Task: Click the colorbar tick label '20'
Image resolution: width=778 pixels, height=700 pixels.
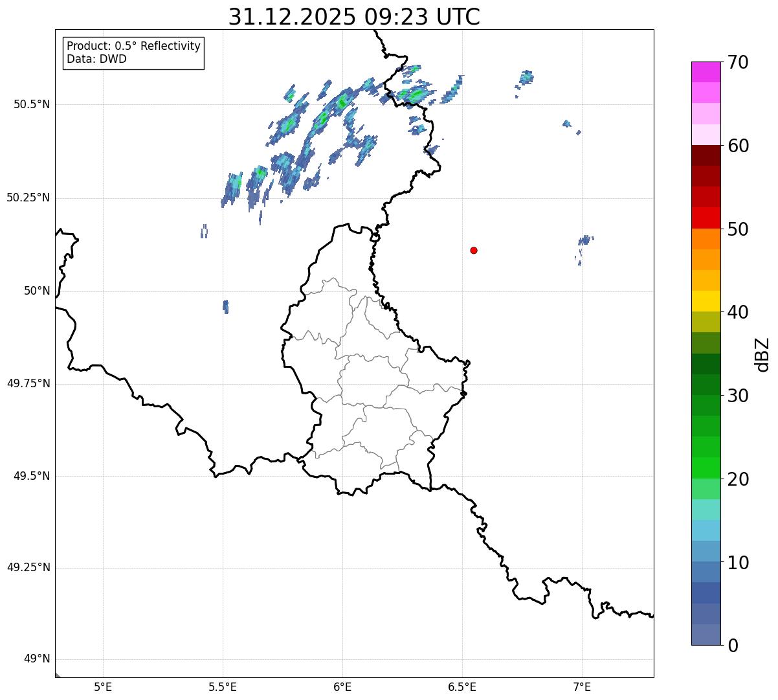Action: pyautogui.click(x=738, y=479)
